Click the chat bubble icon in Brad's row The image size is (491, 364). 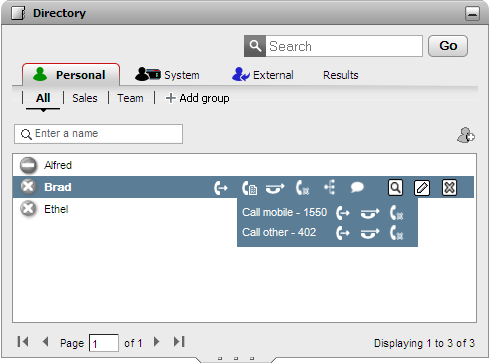(x=357, y=187)
